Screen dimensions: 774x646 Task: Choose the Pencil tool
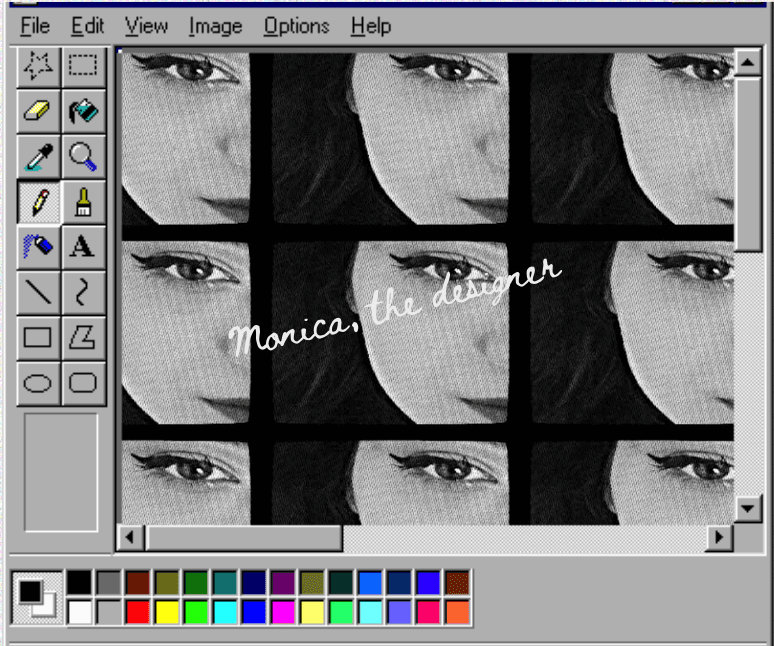[x=38, y=201]
